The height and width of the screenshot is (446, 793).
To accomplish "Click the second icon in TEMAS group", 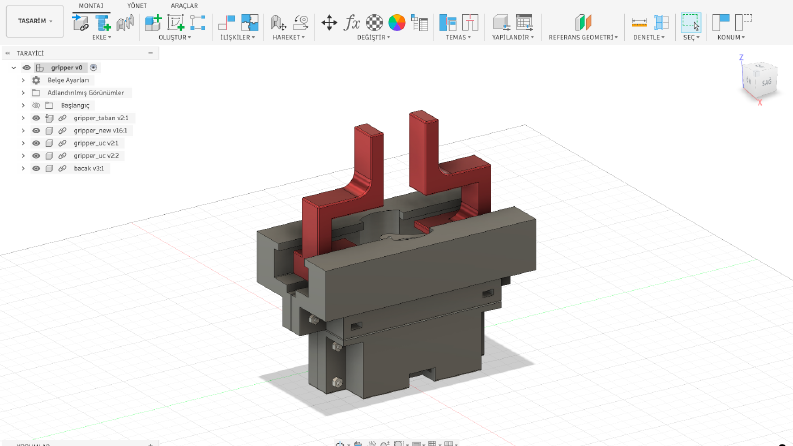I will (470, 23).
